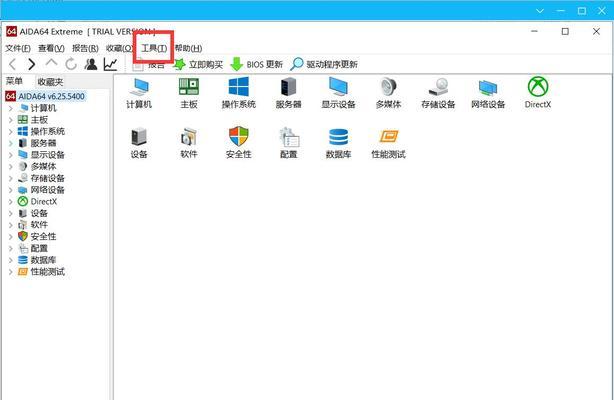Image resolution: width=614 pixels, height=400 pixels.
Task: Expand the 多媒体 tree node
Action: (11, 167)
